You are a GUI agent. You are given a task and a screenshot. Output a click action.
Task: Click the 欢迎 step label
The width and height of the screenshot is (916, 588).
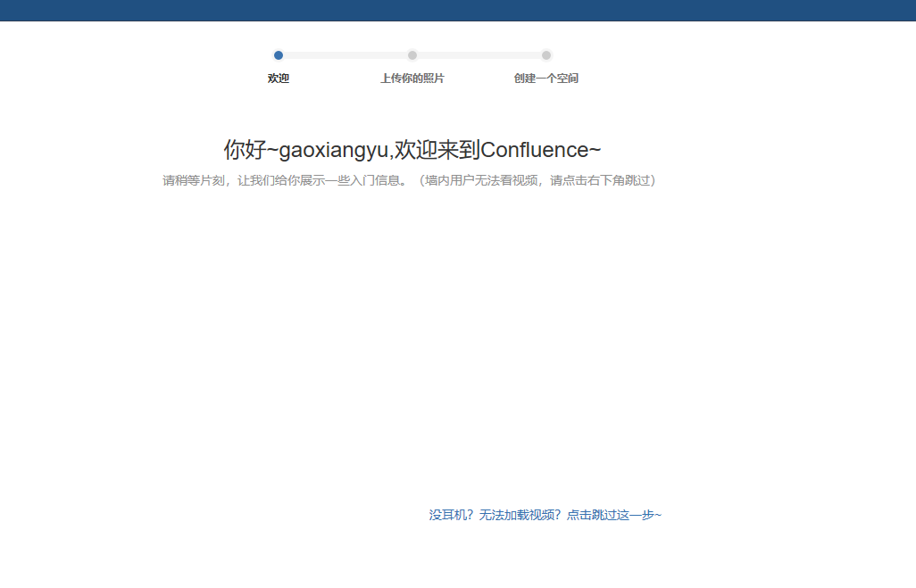point(279,79)
